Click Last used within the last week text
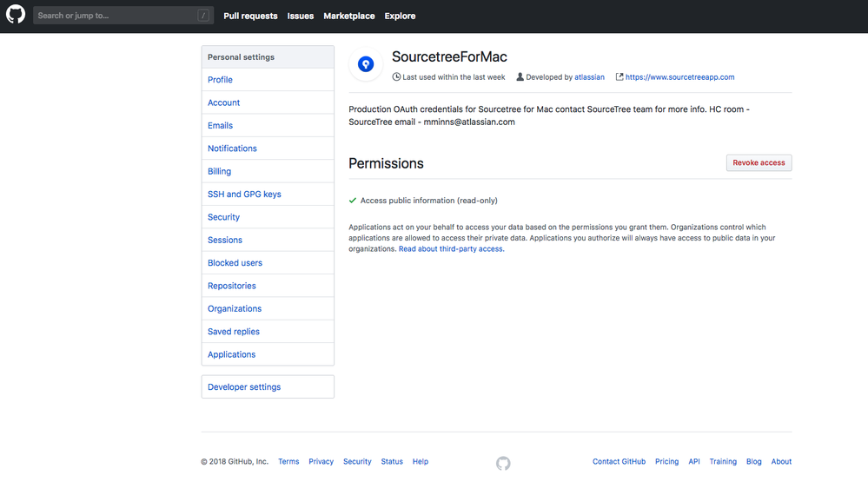This screenshot has height=495, width=868. coord(454,77)
